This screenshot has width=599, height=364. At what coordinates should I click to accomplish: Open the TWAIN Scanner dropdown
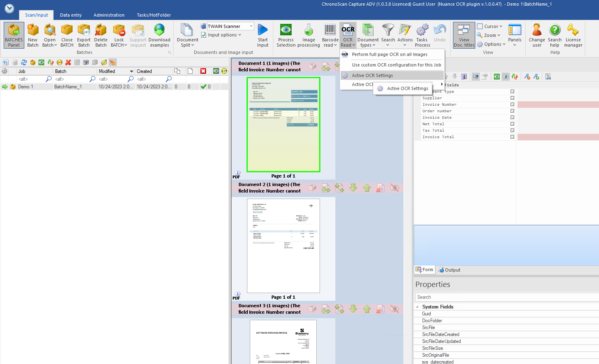(x=251, y=26)
